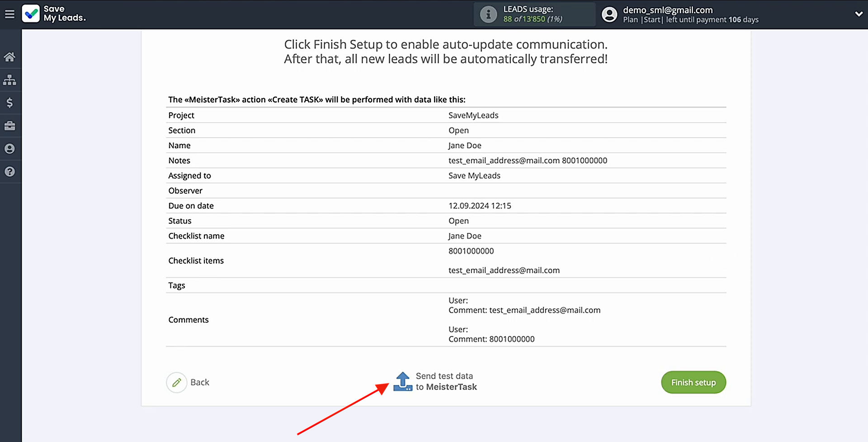Select the Due on date value 12.09.2024 12:15
This screenshot has width=868, height=442.
point(480,206)
